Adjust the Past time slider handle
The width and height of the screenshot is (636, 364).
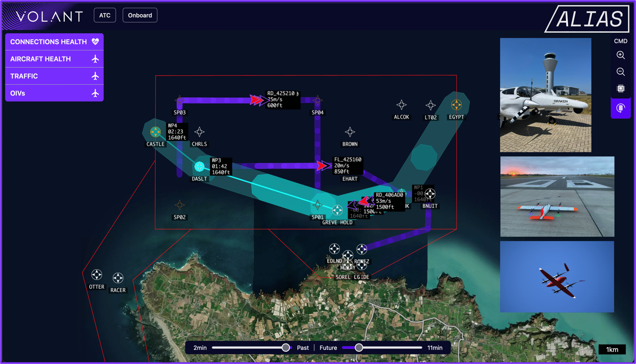[x=286, y=348]
